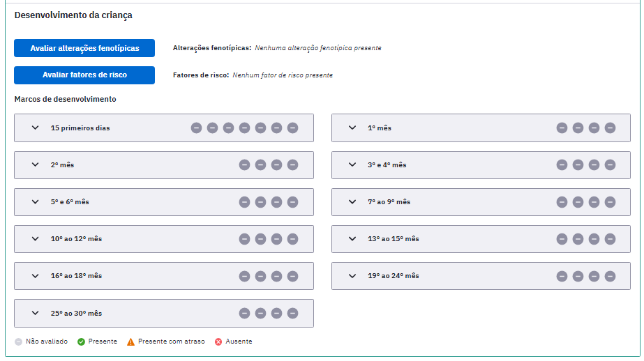Click first status circle in 10º ao 12º mês
This screenshot has height=361, width=644.
pyautogui.click(x=244, y=239)
